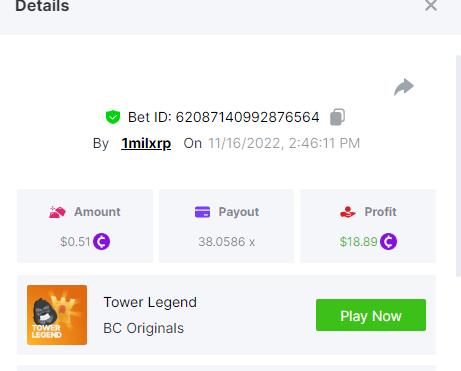The image size is (461, 371).
Task: Click the Profit hand icon
Action: point(348,212)
